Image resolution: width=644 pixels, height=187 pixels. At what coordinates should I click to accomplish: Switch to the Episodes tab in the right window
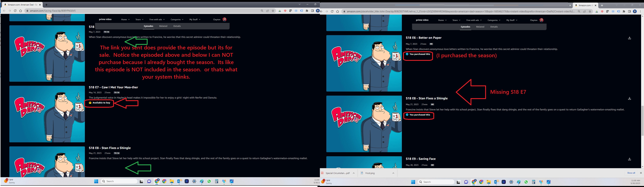coord(465,27)
